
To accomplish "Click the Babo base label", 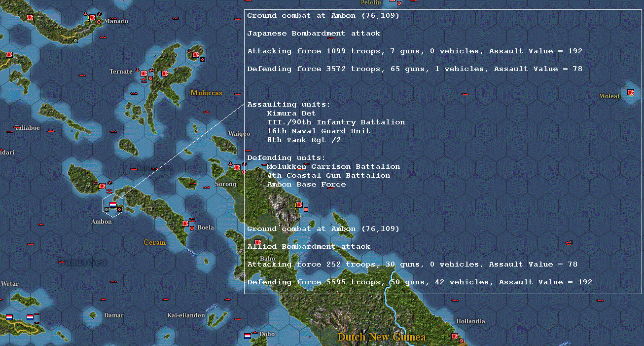I will coord(267,259).
